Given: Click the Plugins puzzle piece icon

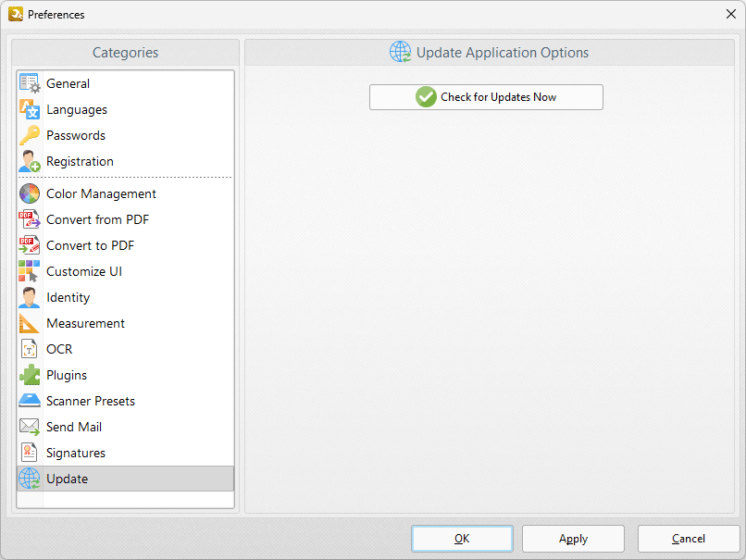Looking at the screenshot, I should (x=30, y=375).
